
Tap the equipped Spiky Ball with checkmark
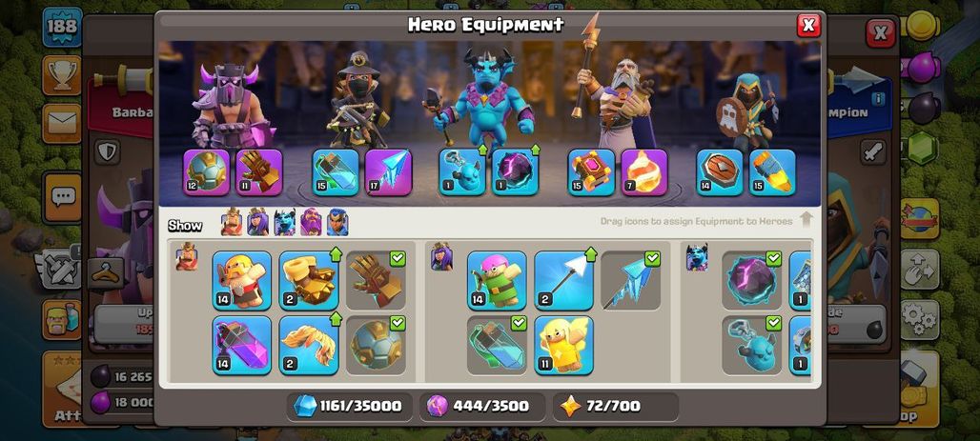(x=376, y=346)
